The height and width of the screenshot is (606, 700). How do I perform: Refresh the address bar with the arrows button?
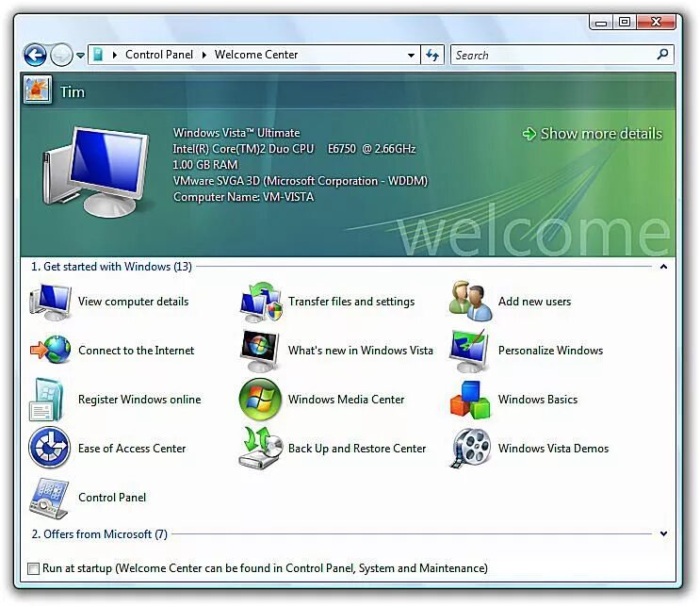coord(432,55)
